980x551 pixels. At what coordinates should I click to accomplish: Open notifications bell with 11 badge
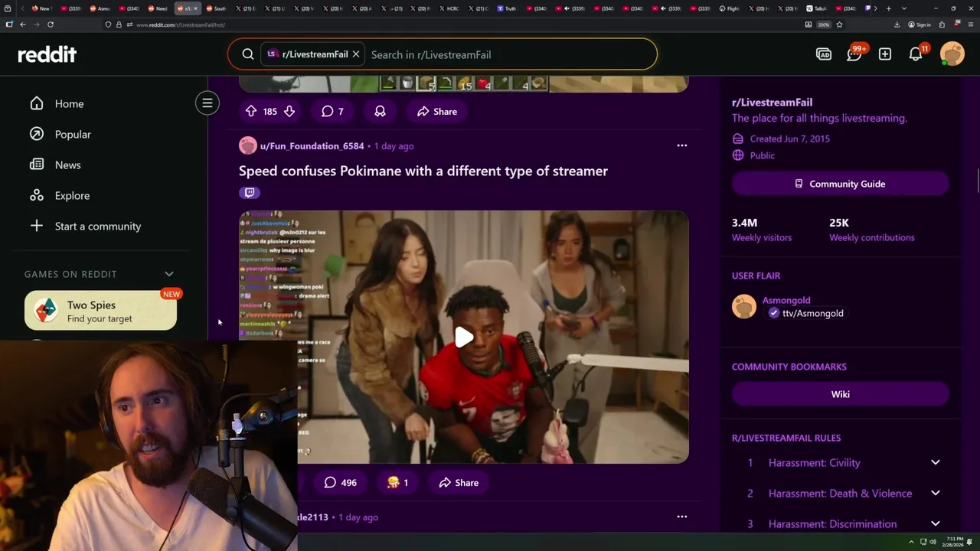tap(916, 54)
